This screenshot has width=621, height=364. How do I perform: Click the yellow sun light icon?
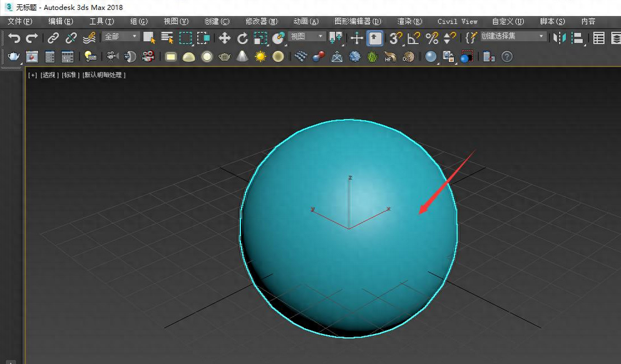[260, 56]
